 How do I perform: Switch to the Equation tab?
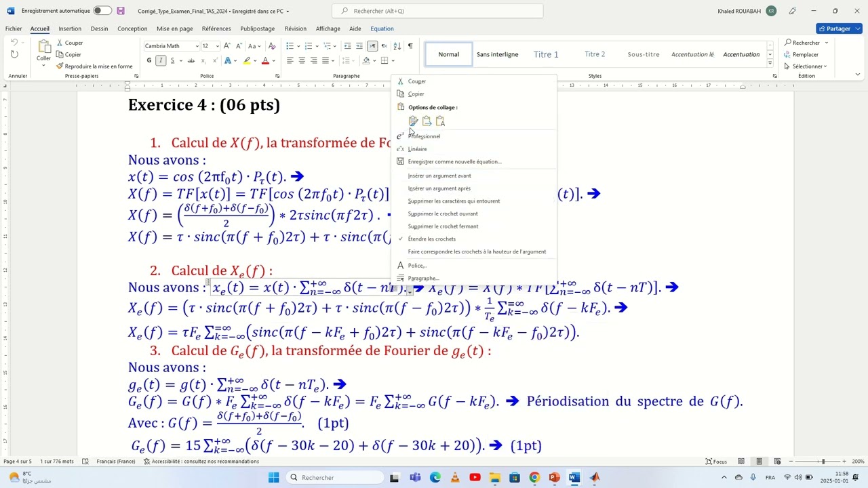point(382,28)
